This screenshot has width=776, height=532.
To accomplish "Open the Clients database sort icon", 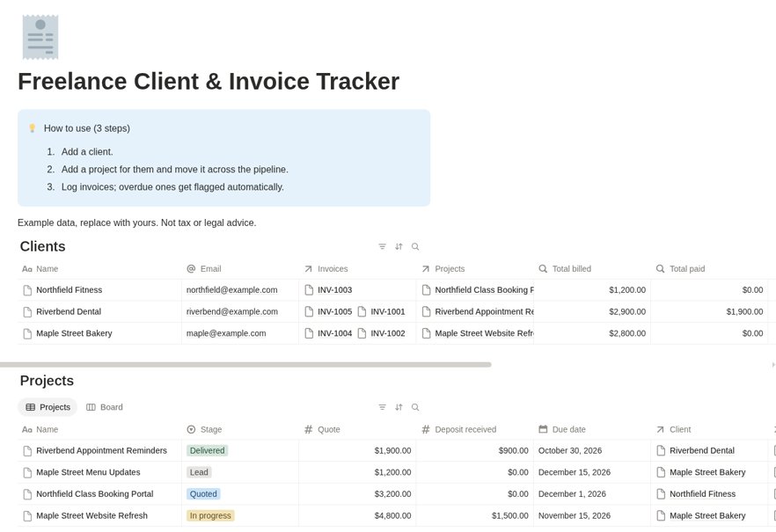I will [x=399, y=246].
